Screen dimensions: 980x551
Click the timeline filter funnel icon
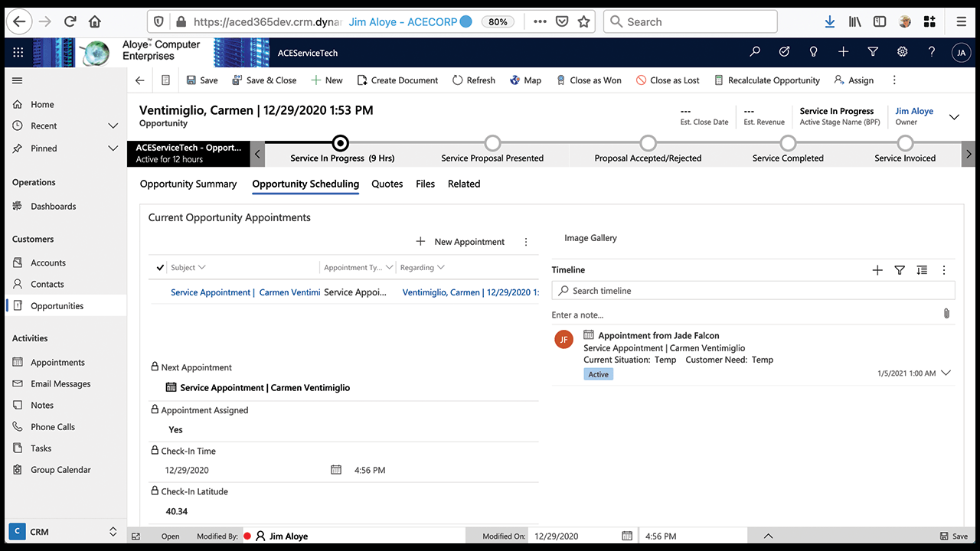pyautogui.click(x=900, y=270)
